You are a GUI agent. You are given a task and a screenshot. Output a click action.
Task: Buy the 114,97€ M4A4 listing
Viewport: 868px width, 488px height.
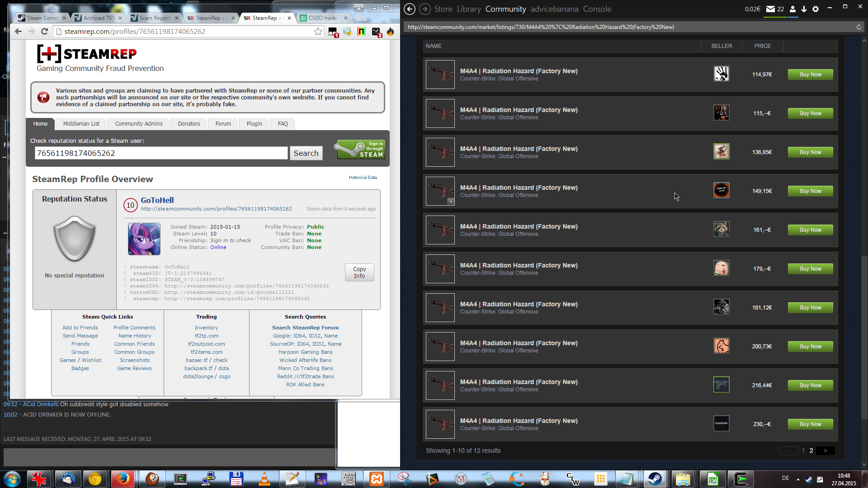pos(810,75)
